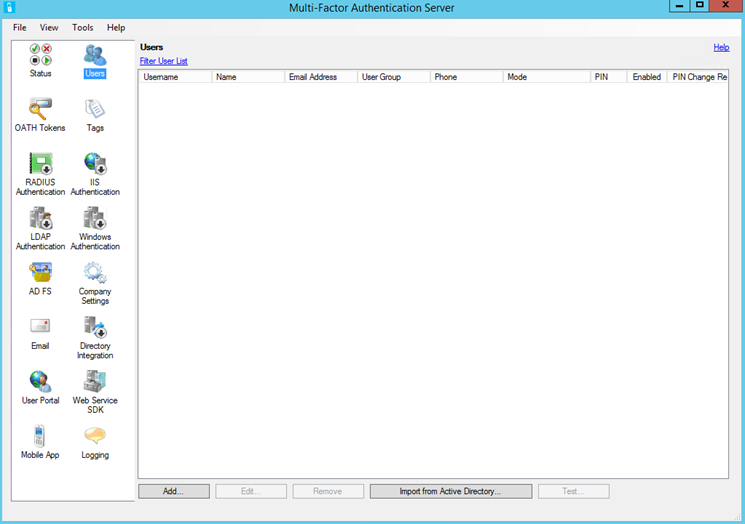The height and width of the screenshot is (524, 745).
Task: Open the Status section icon
Action: tap(40, 60)
